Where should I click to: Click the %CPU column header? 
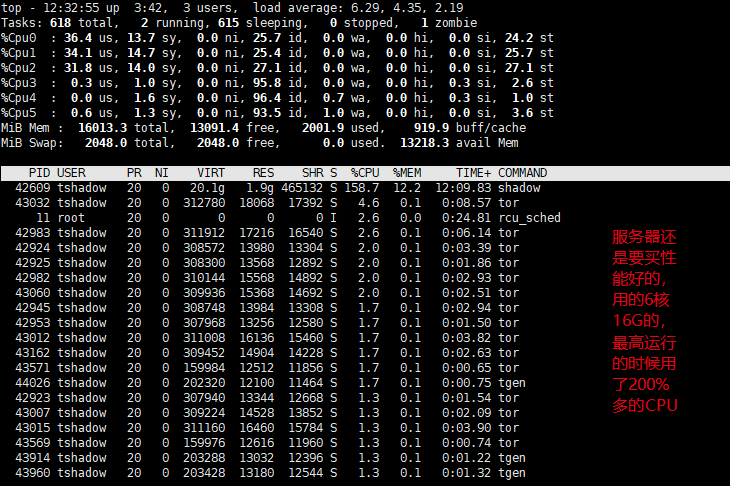point(365,173)
